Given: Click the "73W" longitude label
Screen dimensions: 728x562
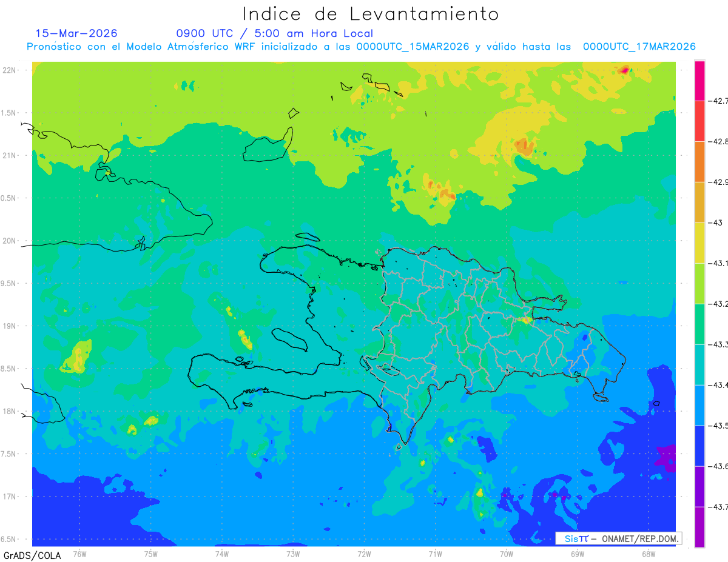Looking at the screenshot, I should 293,554.
